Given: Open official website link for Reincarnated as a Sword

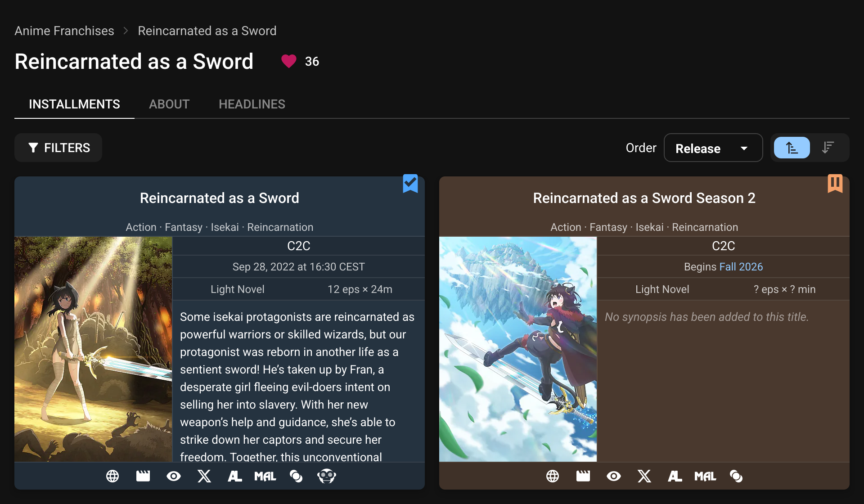Looking at the screenshot, I should click(112, 476).
